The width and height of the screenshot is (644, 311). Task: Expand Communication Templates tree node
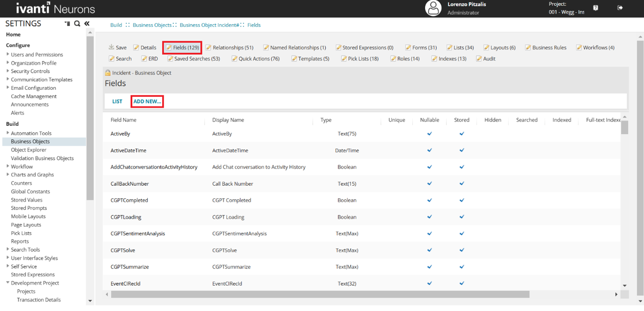[x=8, y=79]
